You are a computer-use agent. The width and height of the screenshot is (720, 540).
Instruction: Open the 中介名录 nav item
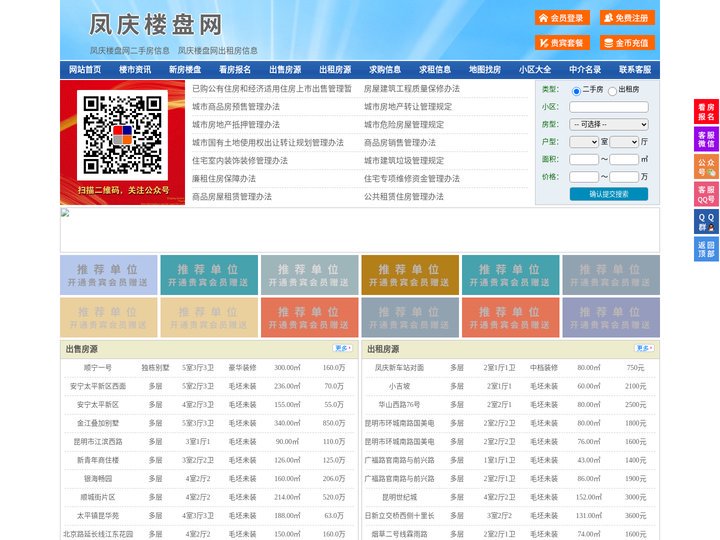click(585, 70)
